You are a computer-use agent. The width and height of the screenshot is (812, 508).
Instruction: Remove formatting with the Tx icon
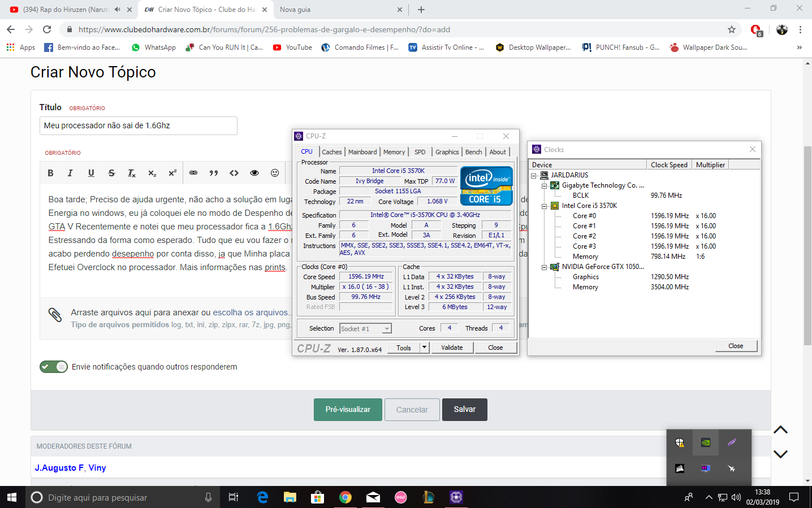point(132,173)
